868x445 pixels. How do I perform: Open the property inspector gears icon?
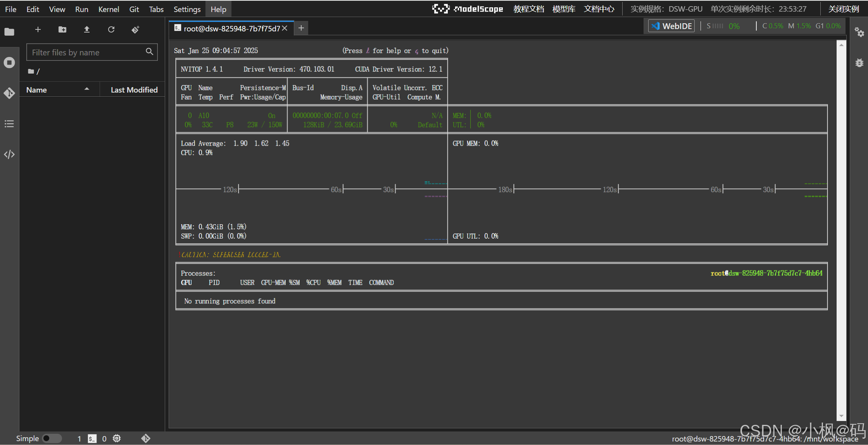point(859,32)
